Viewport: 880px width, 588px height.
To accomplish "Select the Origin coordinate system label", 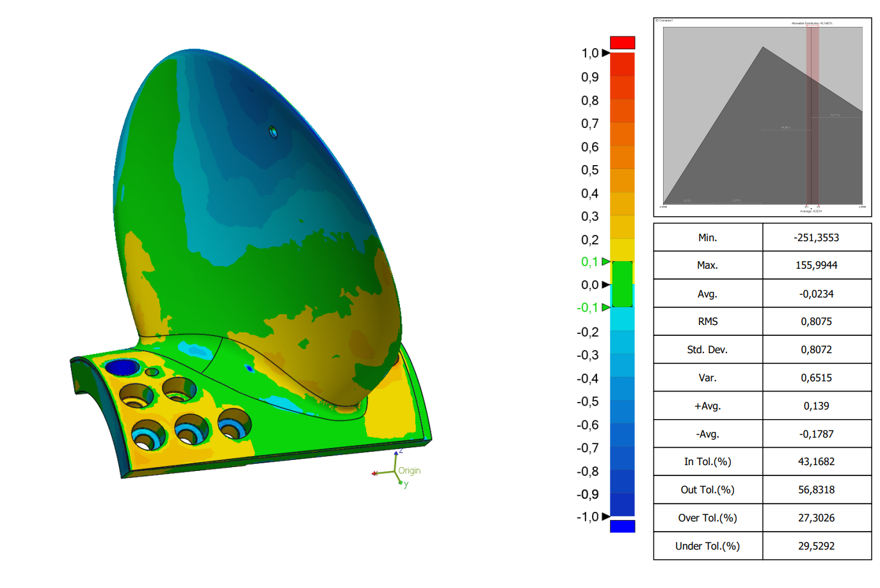I will 409,470.
